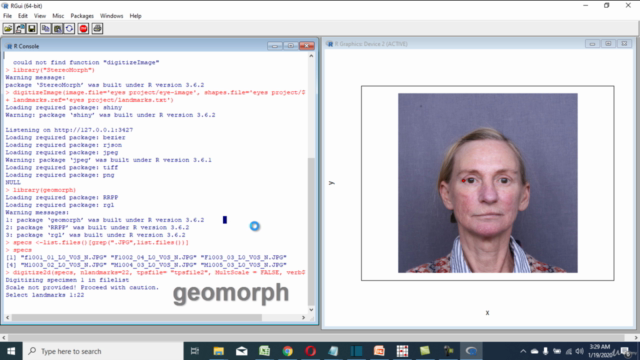Open the Mail app from taskbar
Viewport: 640px width, 360px height.
(242, 351)
